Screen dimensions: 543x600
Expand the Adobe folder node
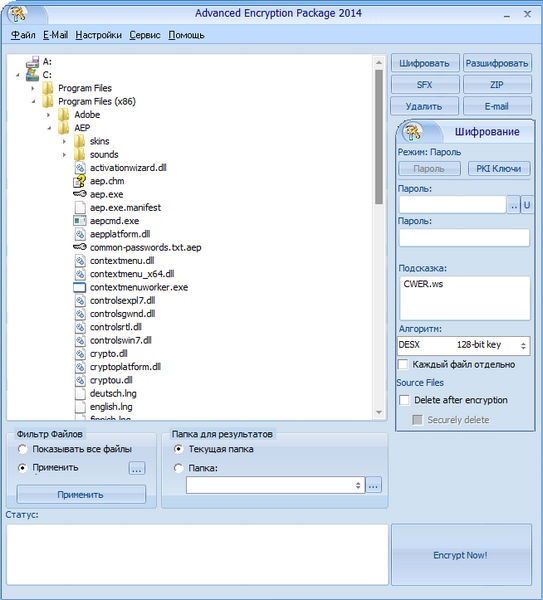click(49, 115)
